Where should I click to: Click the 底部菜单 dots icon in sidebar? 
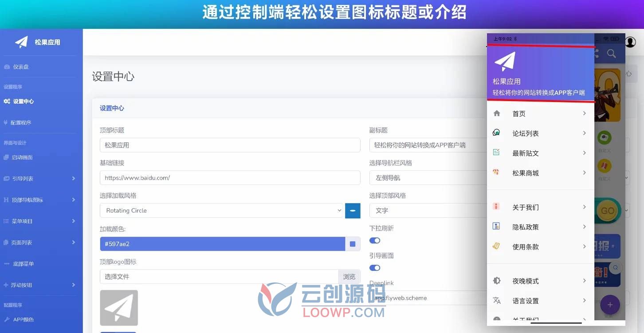tap(7, 264)
